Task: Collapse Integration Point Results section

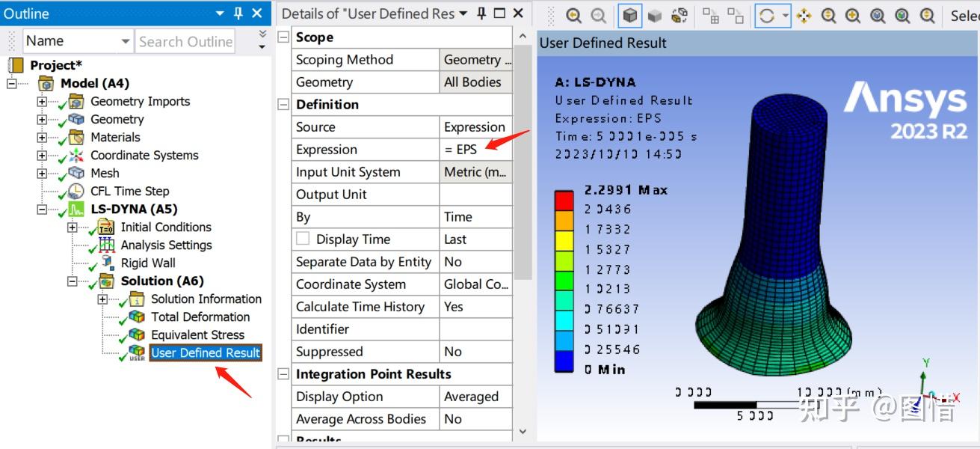Action: [x=283, y=373]
